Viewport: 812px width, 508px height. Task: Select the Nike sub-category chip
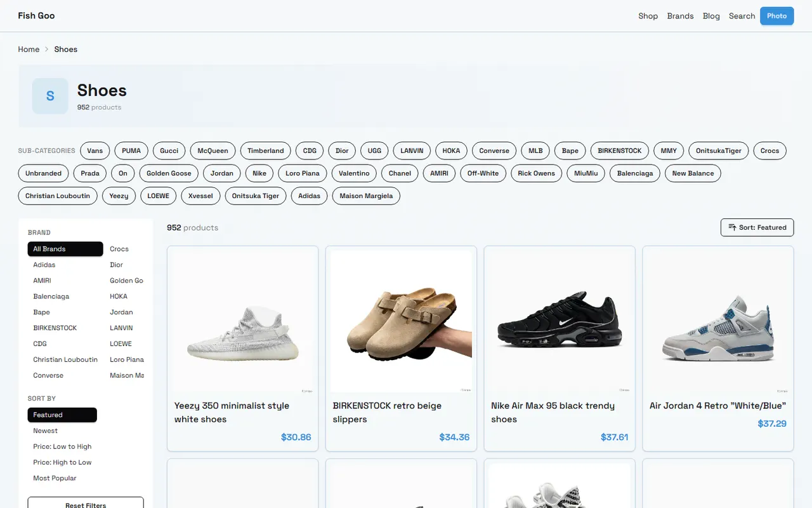tap(259, 173)
